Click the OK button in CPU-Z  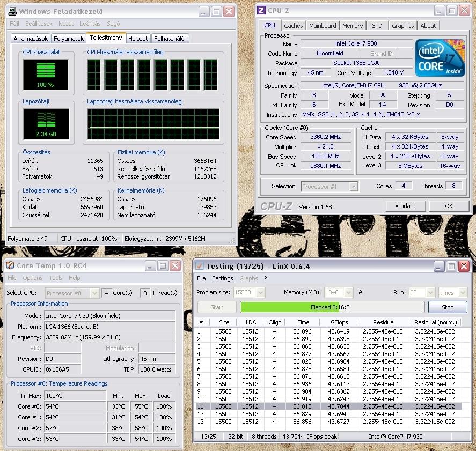449,206
